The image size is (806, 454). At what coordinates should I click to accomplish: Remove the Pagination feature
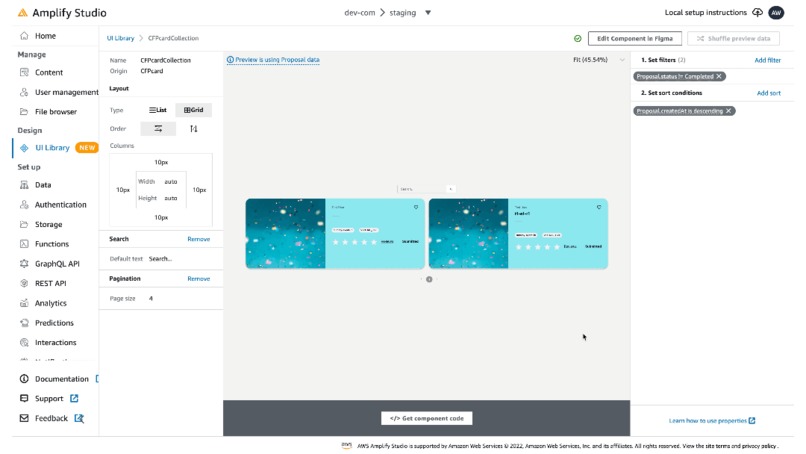[x=198, y=279]
